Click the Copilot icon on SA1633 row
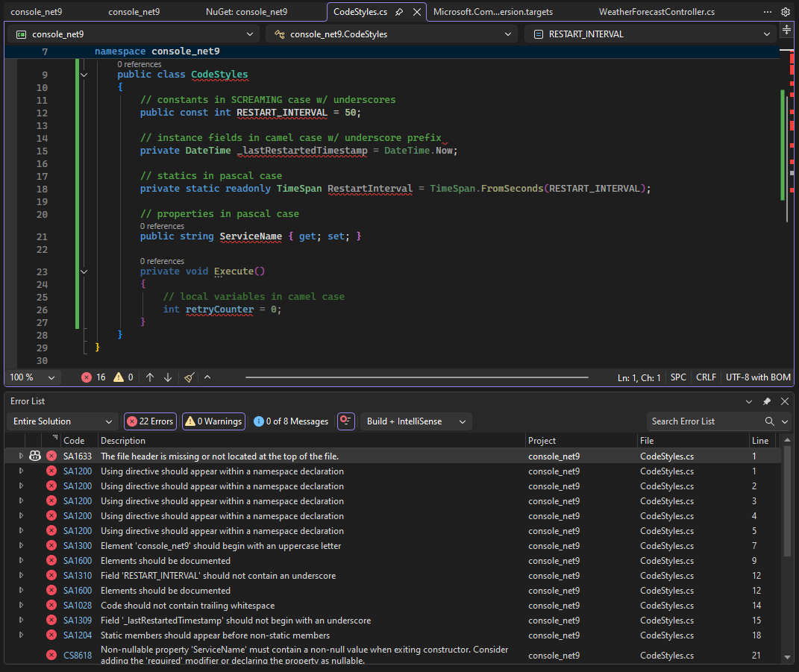This screenshot has width=799, height=672. (34, 456)
